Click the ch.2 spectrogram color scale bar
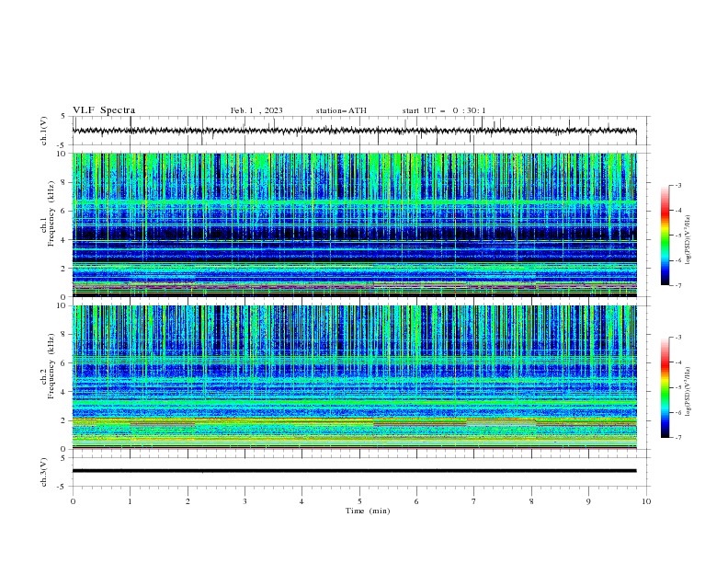Screen dimensions: 728x563 [665, 387]
